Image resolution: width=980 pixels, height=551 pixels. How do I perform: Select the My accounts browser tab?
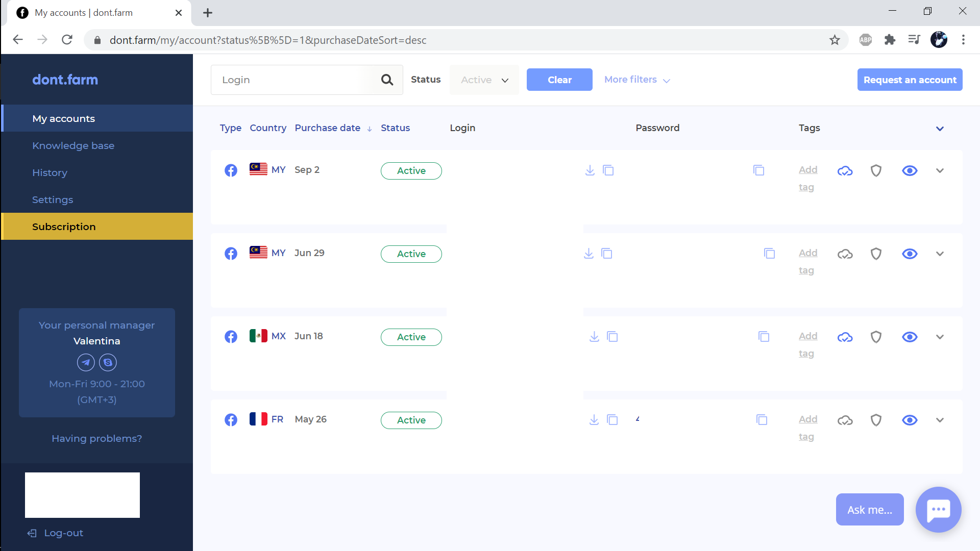pyautogui.click(x=99, y=13)
